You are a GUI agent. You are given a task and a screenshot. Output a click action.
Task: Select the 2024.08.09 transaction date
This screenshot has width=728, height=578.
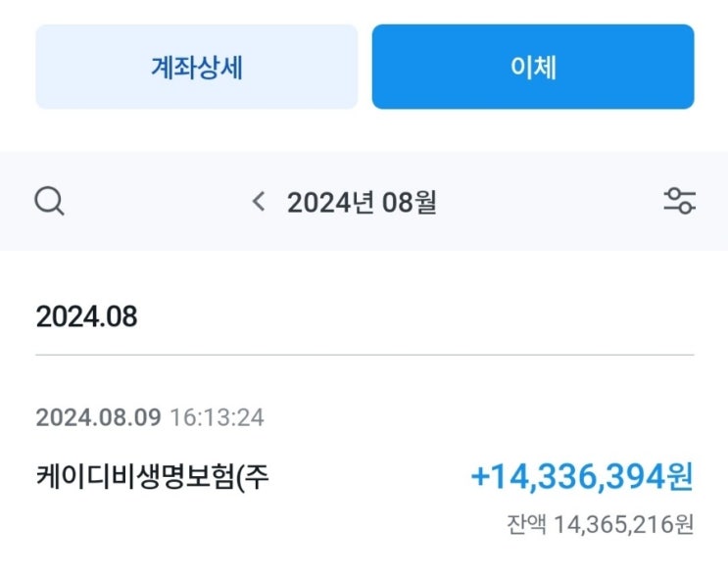tap(98, 417)
